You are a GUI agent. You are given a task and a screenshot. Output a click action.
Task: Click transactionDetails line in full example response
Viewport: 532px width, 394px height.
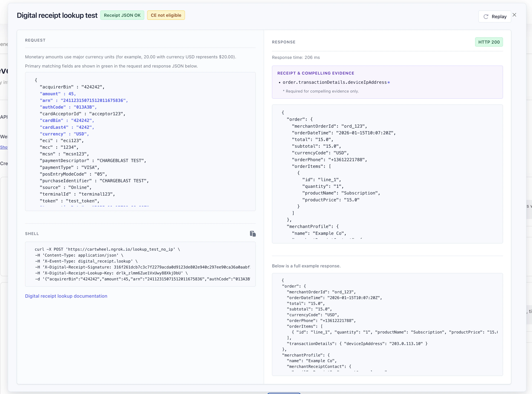357,344
